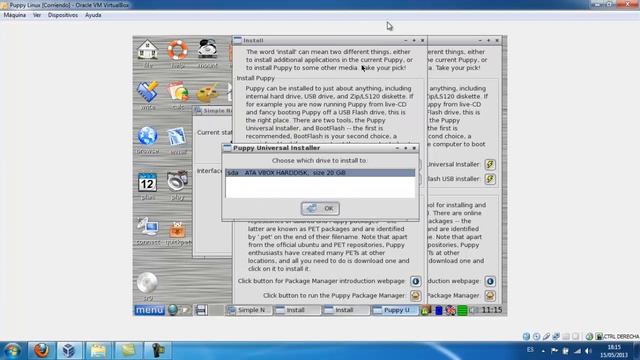Image resolution: width=640 pixels, height=360 pixels.
Task: Click the globe icon next to Puppy menu
Action: coord(173,310)
